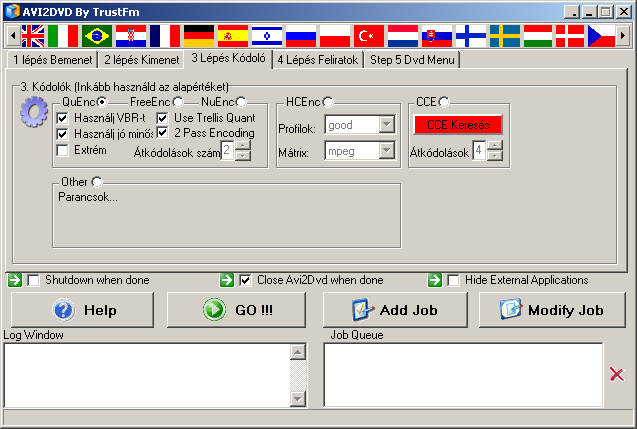Select the HCEnc encoder radio button

(327, 102)
